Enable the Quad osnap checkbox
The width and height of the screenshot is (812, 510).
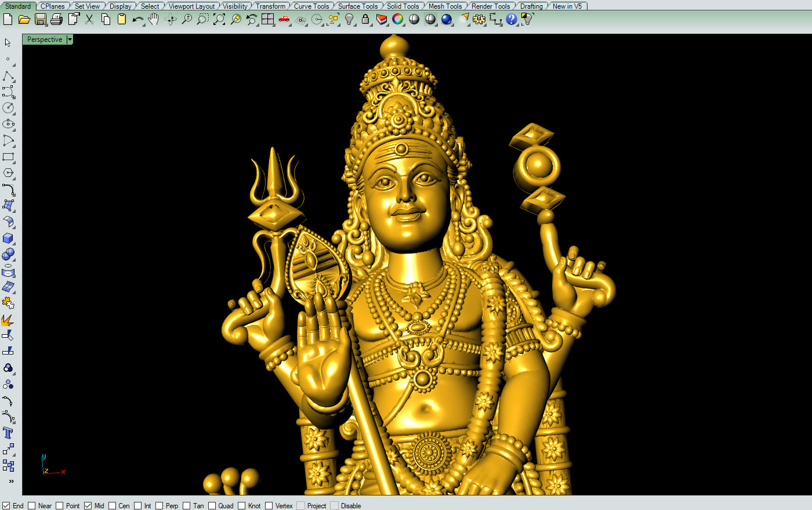(x=212, y=506)
